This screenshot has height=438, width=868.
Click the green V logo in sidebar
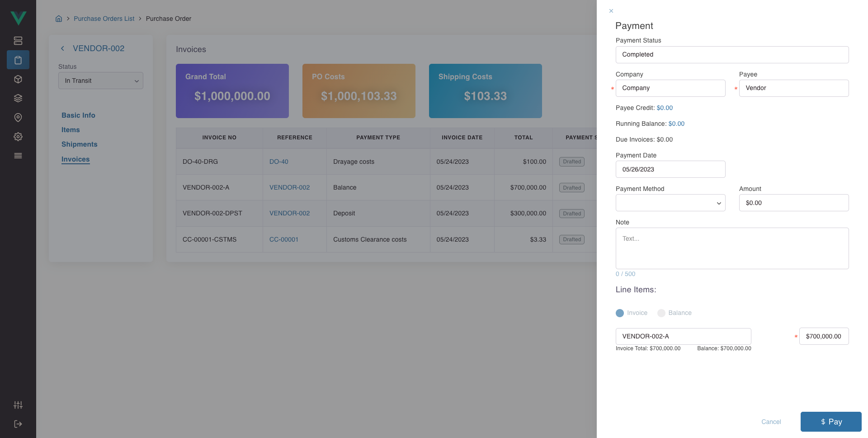pyautogui.click(x=18, y=18)
